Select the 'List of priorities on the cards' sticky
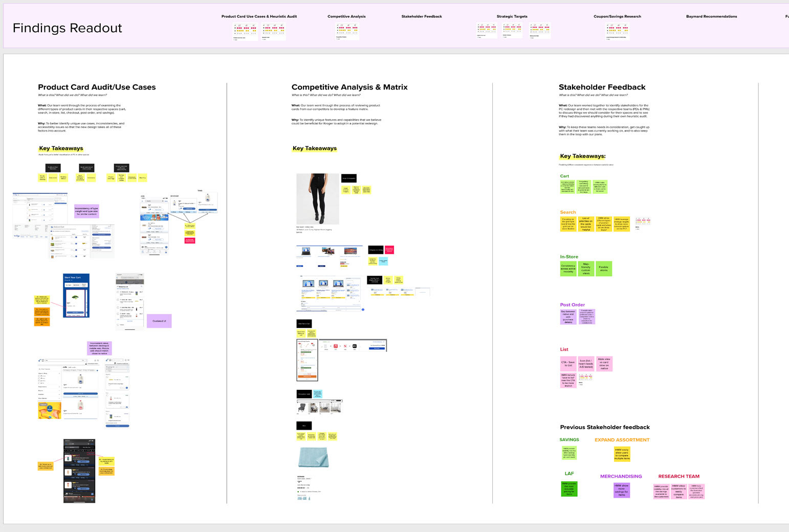789x532 pixels. coord(586,224)
